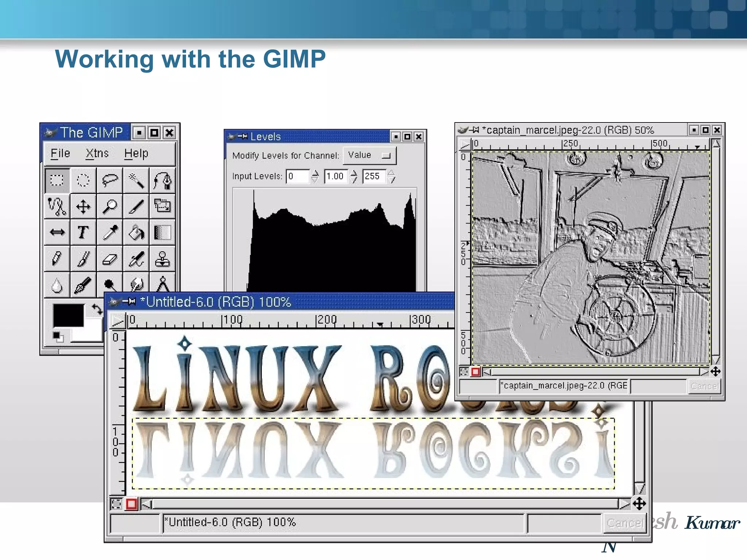Reset to default black and white colors
Viewport: 747px width, 560px height.
coord(58,337)
